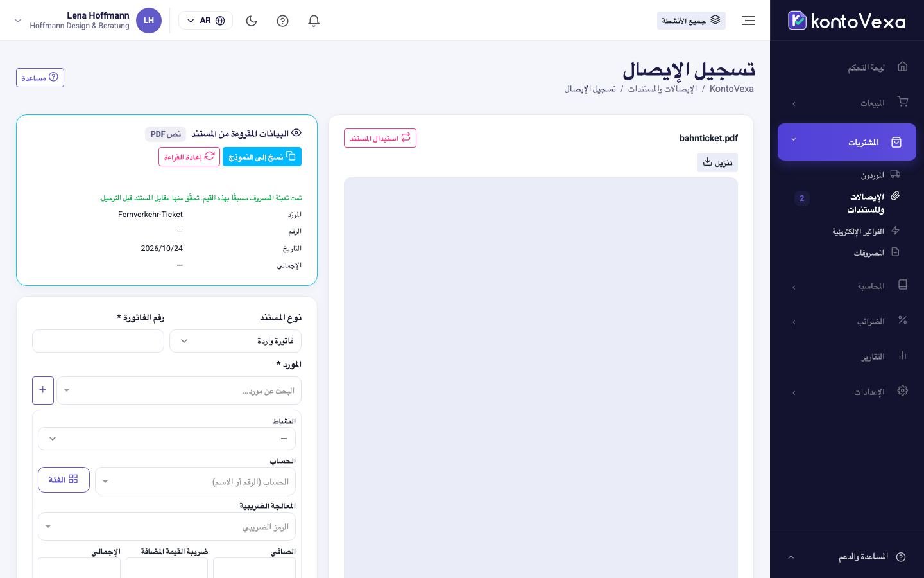
Task: Toggle dark mode moon icon
Action: click(x=252, y=21)
